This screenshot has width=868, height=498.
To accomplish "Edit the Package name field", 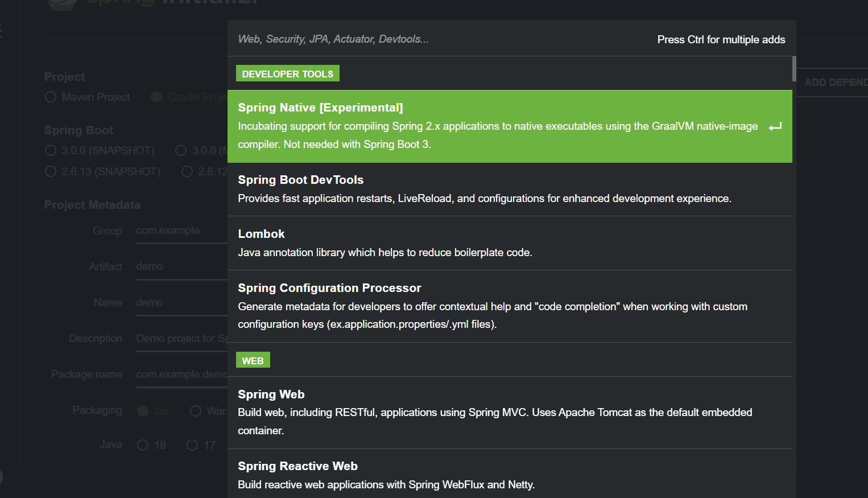I will [x=181, y=374].
